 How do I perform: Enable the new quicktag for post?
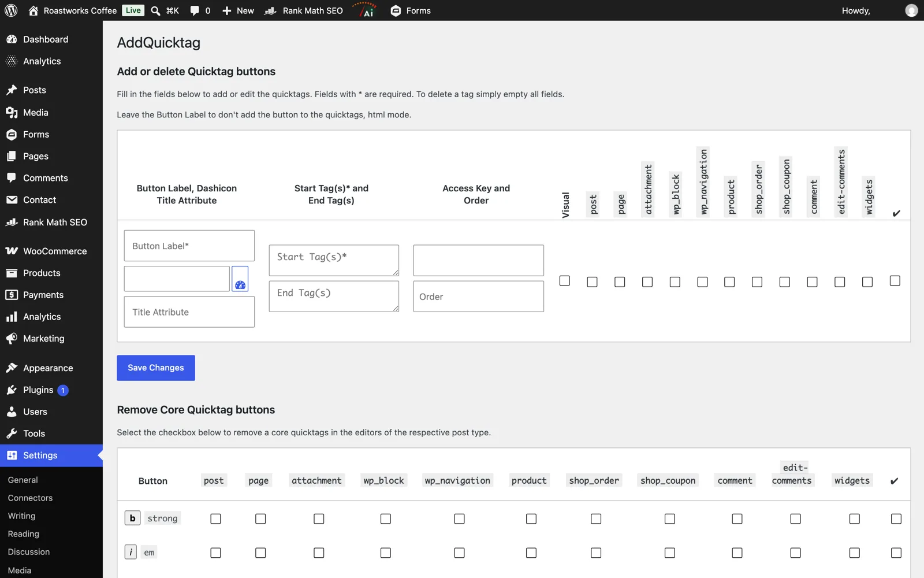click(592, 282)
